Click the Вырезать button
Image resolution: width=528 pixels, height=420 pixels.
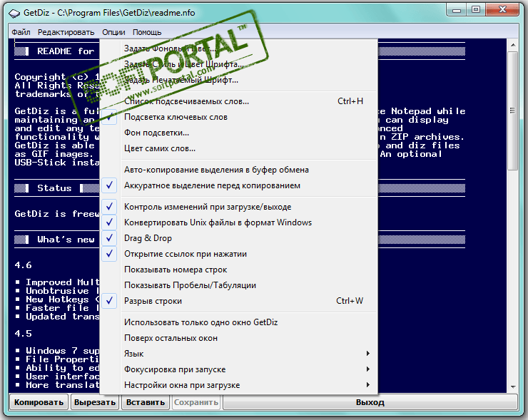(x=95, y=402)
